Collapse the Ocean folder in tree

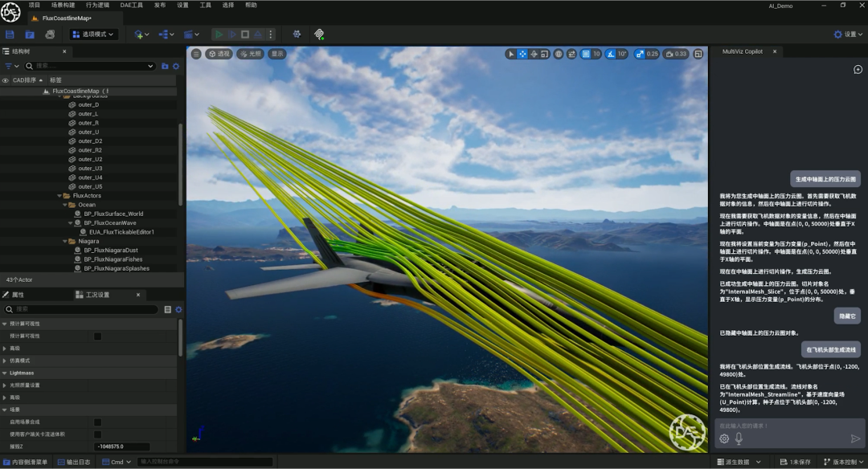(x=65, y=205)
